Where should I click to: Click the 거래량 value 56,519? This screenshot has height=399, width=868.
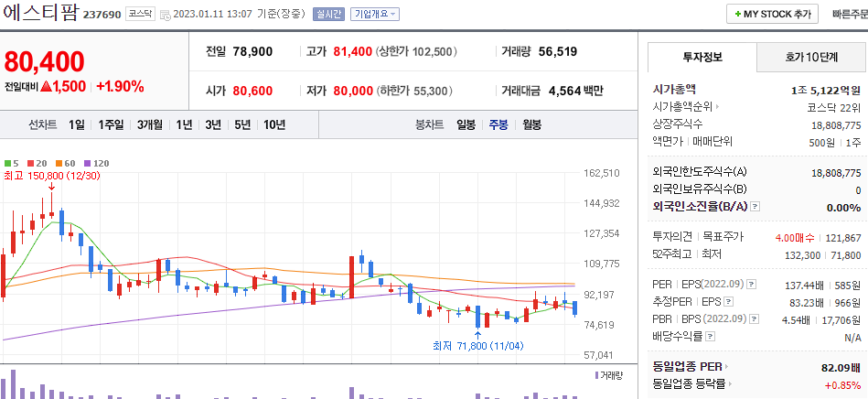(558, 52)
